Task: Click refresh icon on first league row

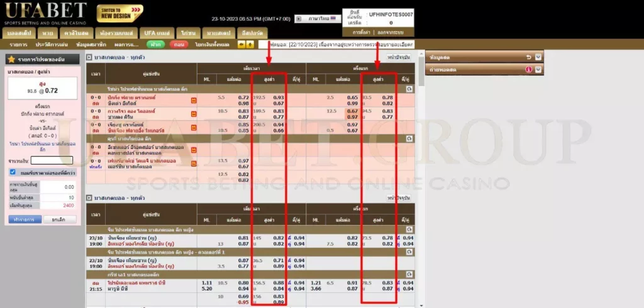Action: [409, 89]
